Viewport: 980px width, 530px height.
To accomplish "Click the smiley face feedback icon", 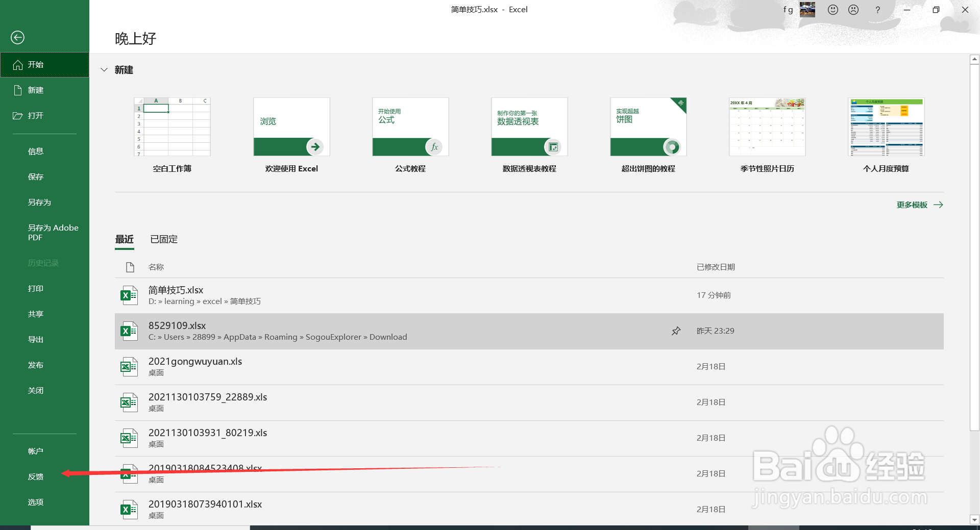I will tap(833, 10).
